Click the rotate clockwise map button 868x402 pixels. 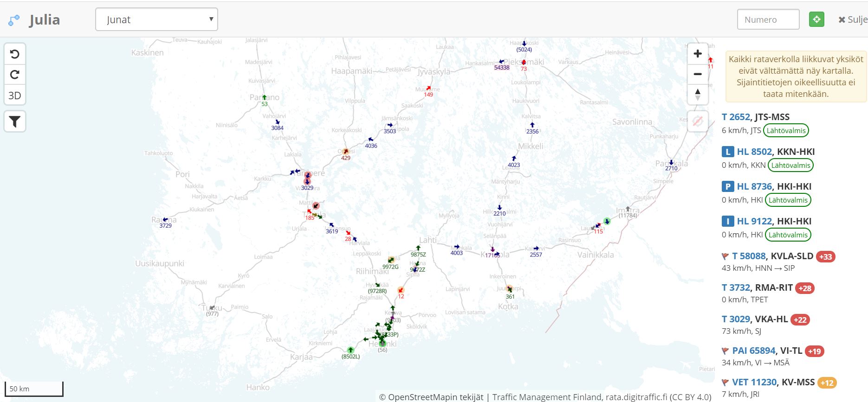pos(15,75)
